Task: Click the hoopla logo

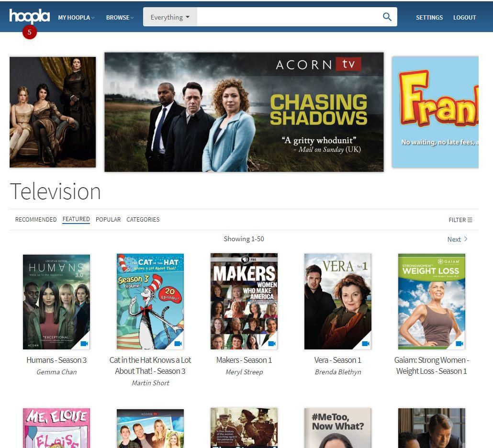Action: pyautogui.click(x=29, y=16)
